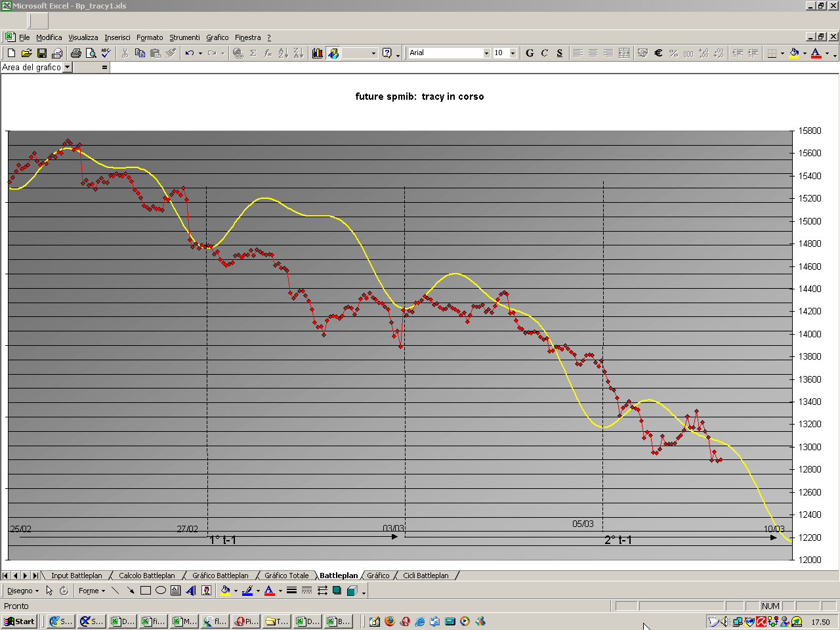Select the Rectangle shape tool
The width and height of the screenshot is (840, 630).
[146, 591]
